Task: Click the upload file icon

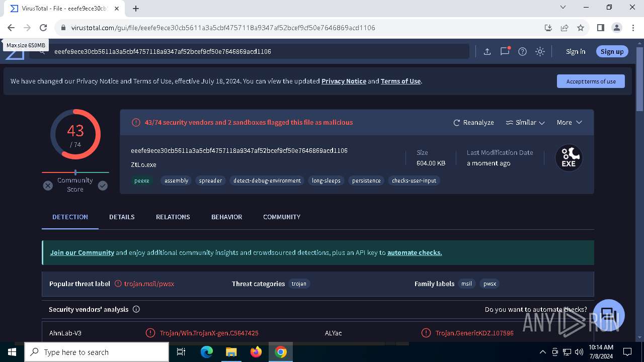Action: [x=487, y=51]
